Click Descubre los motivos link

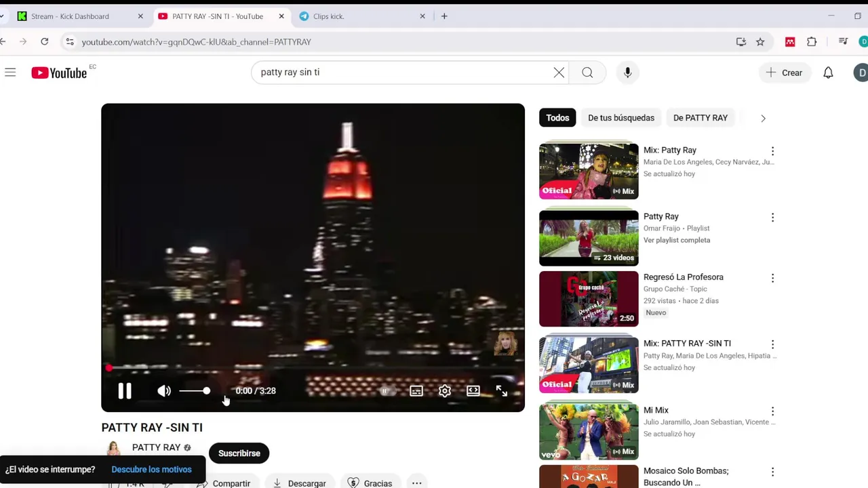pyautogui.click(x=151, y=469)
